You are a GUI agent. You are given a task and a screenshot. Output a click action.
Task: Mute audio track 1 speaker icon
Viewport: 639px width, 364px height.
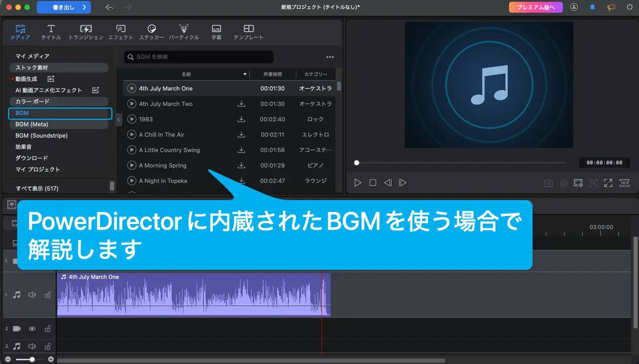pos(32,295)
